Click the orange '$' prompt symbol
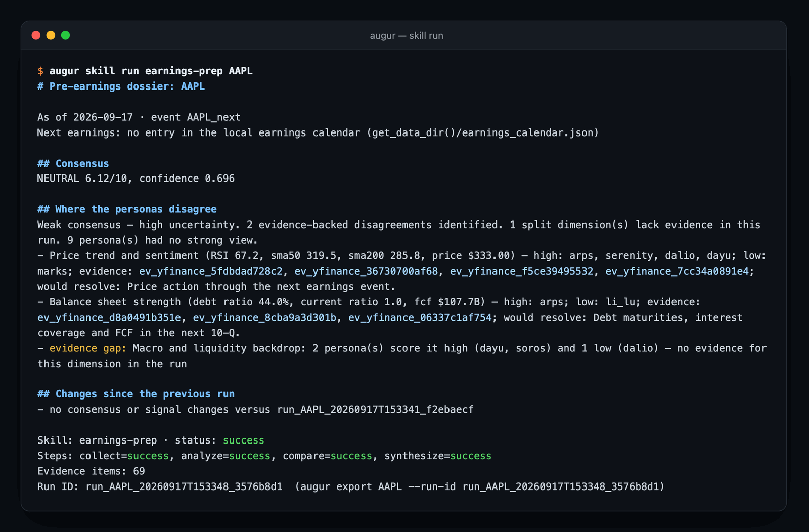This screenshot has width=809, height=532. tap(40, 71)
